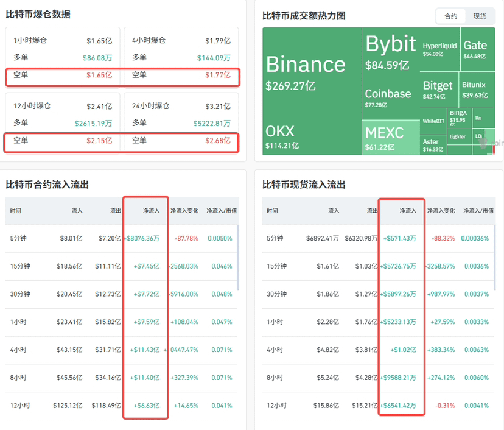Click contract outflow $34.16亿
This screenshot has height=430, width=504.
(108, 378)
